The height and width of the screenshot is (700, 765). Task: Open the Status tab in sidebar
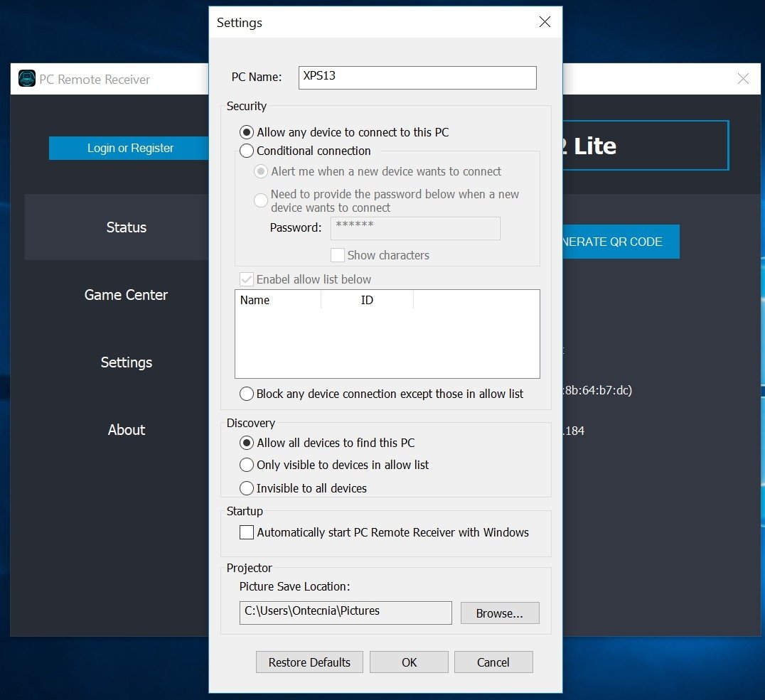pyautogui.click(x=117, y=227)
